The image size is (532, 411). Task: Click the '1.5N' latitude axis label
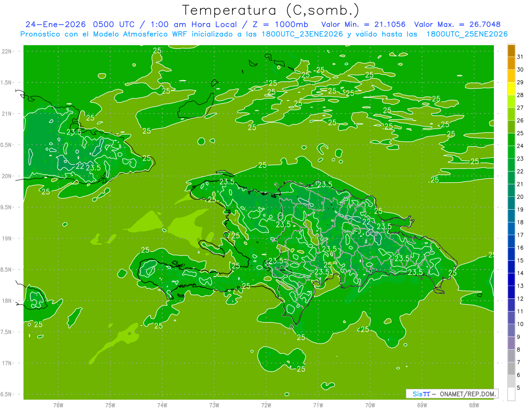click(7, 82)
